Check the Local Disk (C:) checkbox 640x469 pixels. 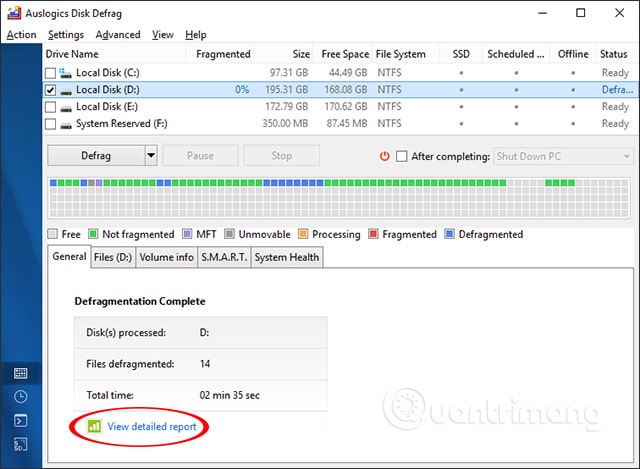50,73
